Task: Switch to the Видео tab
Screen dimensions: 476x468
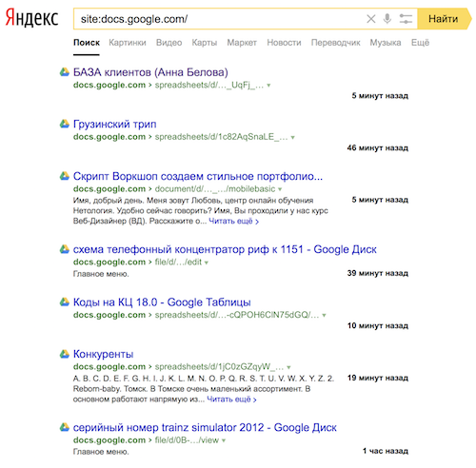Action: click(169, 43)
